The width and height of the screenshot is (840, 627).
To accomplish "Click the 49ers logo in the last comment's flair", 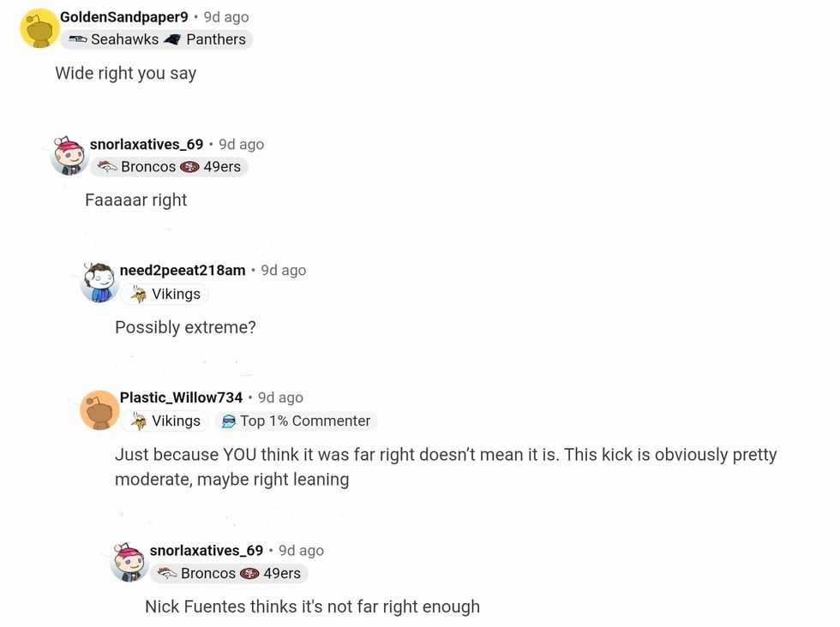I will point(250,574).
